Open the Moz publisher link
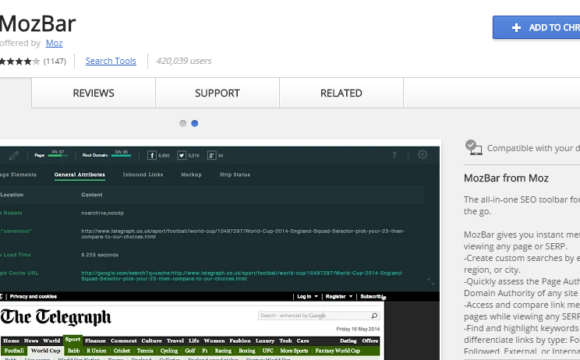Image resolution: width=580 pixels, height=360 pixels. pos(54,43)
